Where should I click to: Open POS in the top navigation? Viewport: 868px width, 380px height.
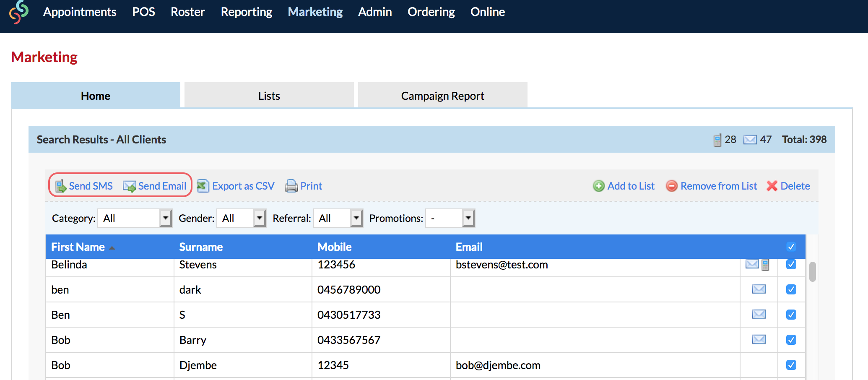(143, 12)
